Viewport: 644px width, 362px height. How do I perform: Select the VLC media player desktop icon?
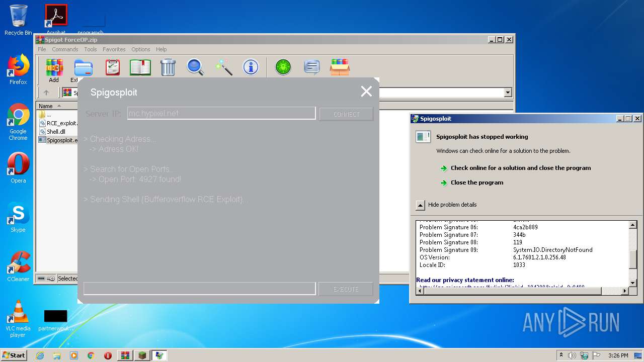tap(18, 319)
